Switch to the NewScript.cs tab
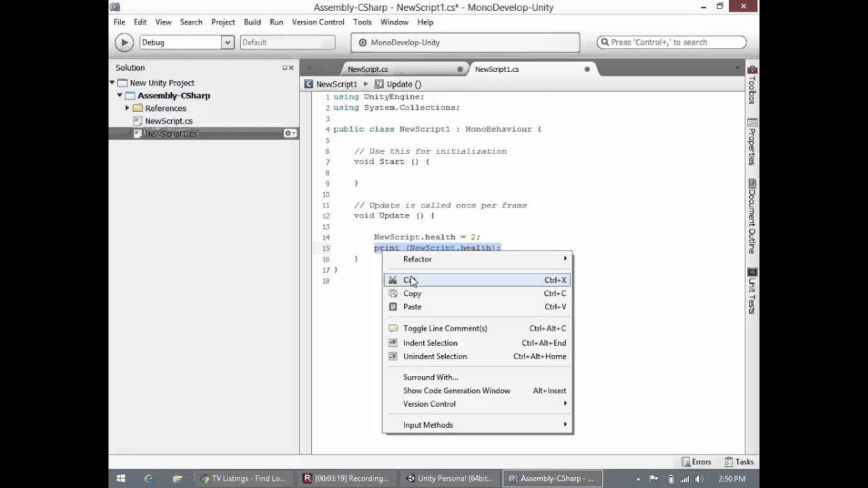The image size is (868, 488). pyautogui.click(x=368, y=69)
